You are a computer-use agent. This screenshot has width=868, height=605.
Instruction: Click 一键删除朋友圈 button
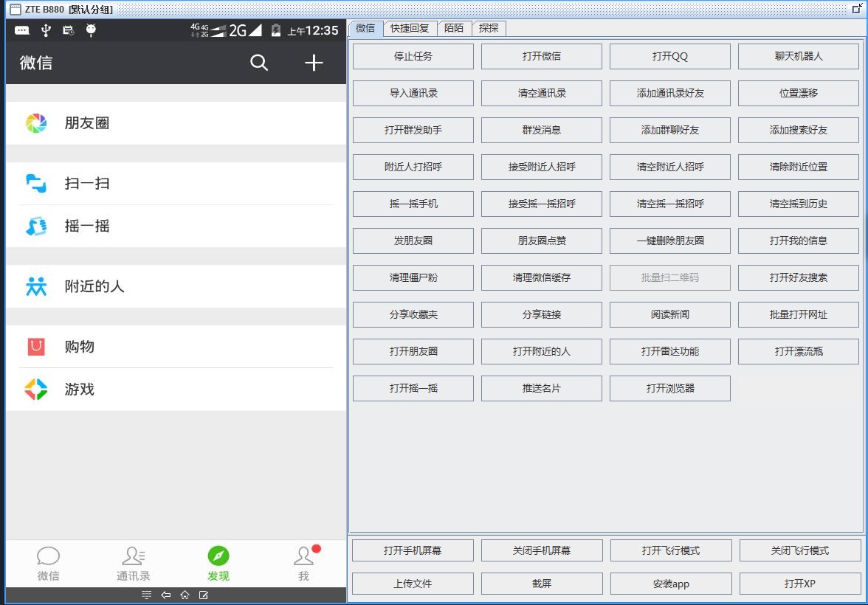click(x=670, y=241)
